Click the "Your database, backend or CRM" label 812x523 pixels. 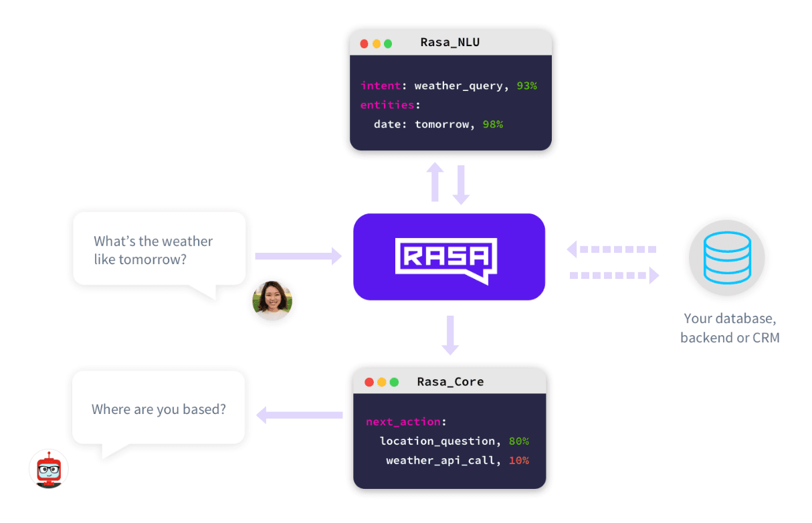click(x=730, y=328)
